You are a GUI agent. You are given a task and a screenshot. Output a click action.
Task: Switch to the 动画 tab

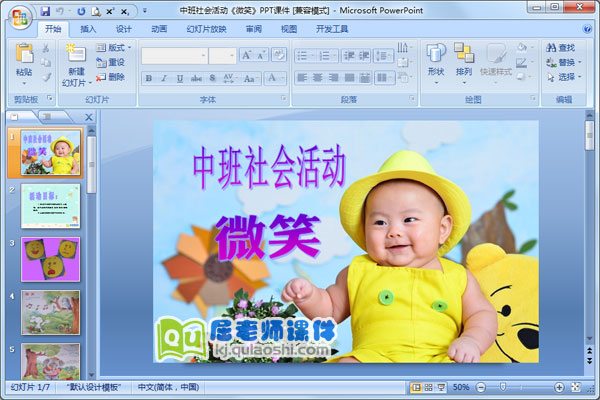click(x=159, y=29)
